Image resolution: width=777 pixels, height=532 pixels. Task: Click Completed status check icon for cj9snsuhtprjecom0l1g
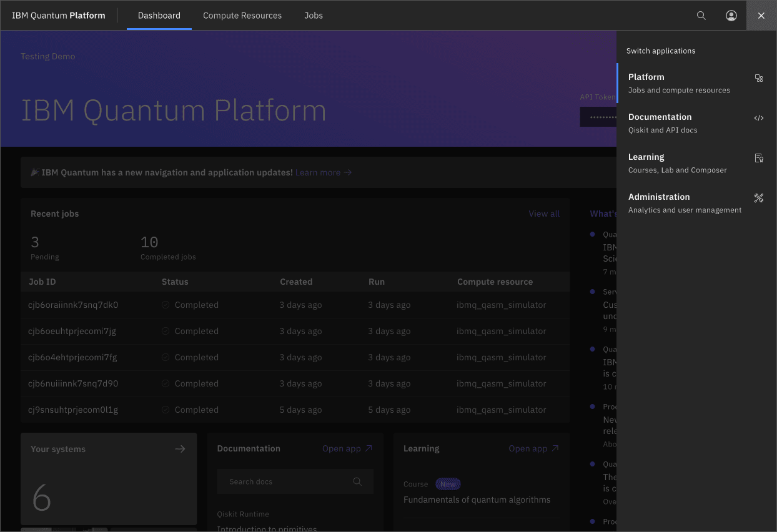point(166,410)
